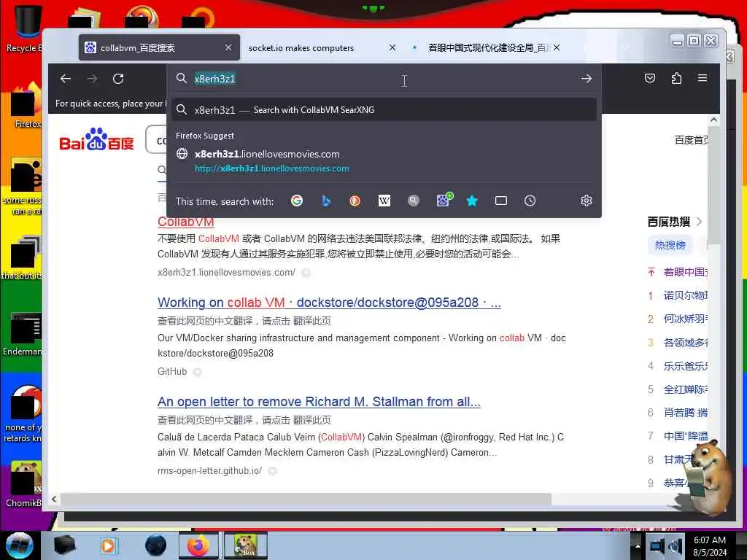Choose the x8erh3z1.lionellovesmovies.com suggestion
747x560 pixels.
(384, 161)
